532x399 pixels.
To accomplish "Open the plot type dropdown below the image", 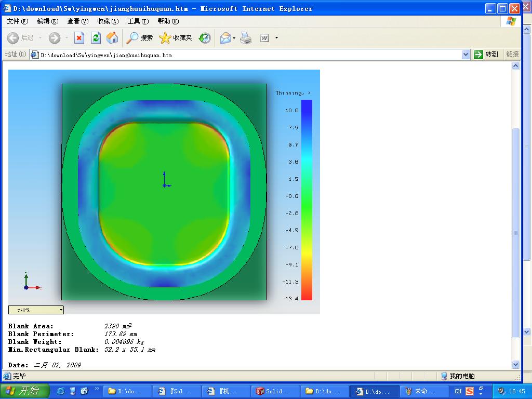I will pyautogui.click(x=36, y=310).
